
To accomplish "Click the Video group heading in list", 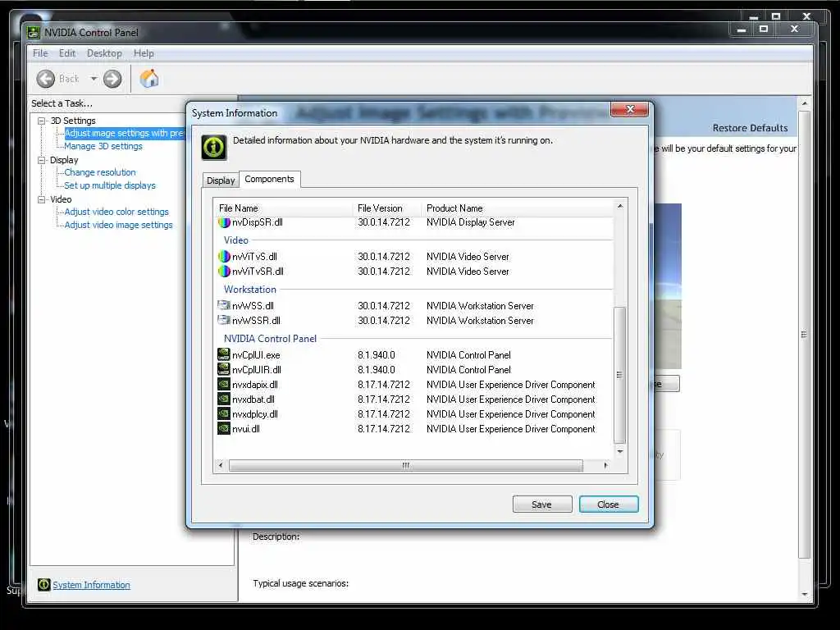I will click(236, 240).
